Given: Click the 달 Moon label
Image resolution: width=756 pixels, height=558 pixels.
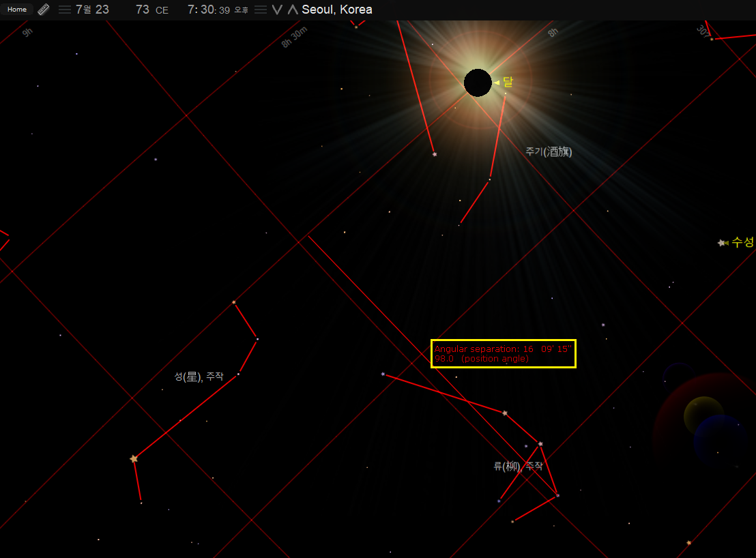Looking at the screenshot, I should pos(508,83).
